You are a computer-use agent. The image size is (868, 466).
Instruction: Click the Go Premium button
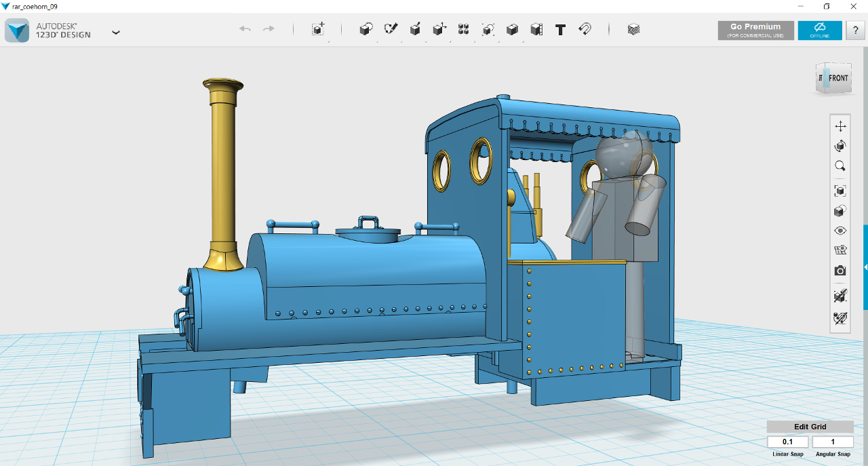pos(756,31)
